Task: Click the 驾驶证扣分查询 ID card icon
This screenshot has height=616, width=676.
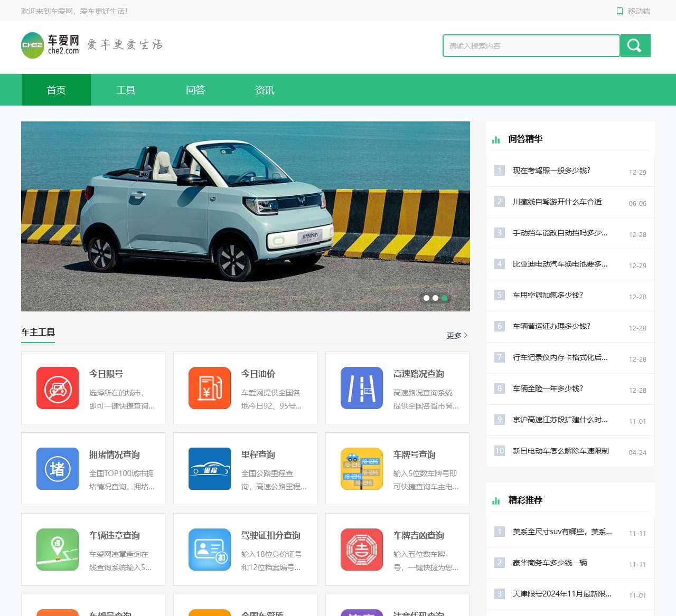Action: tap(210, 549)
